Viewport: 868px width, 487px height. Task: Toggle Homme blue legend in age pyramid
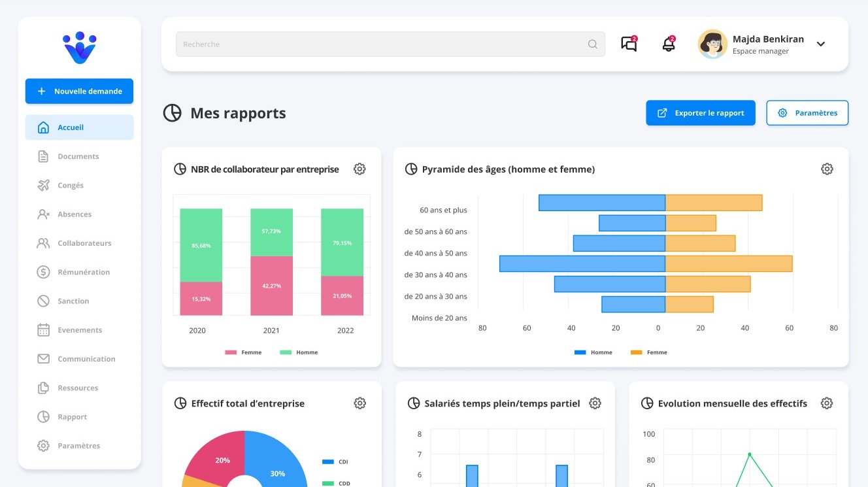[x=580, y=352]
